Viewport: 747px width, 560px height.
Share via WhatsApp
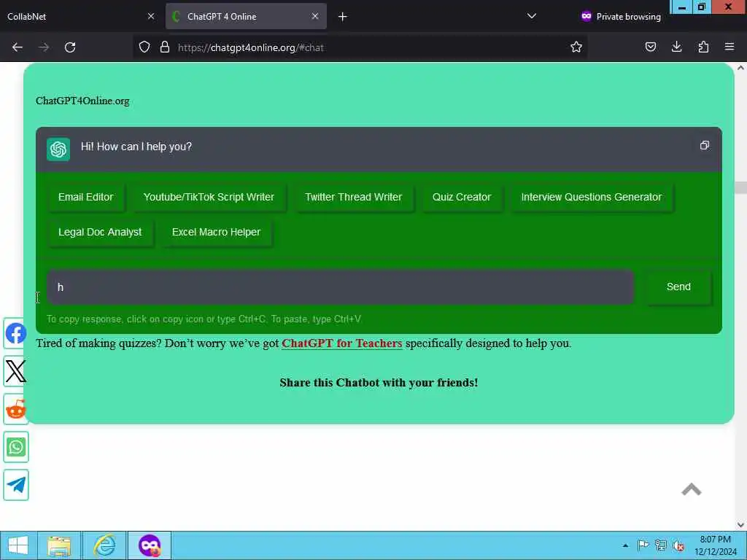point(16,447)
